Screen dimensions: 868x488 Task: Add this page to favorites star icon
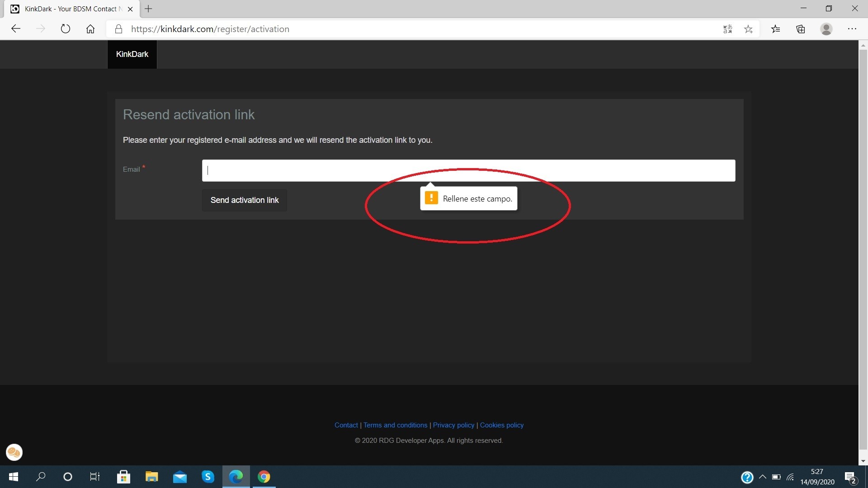click(748, 29)
